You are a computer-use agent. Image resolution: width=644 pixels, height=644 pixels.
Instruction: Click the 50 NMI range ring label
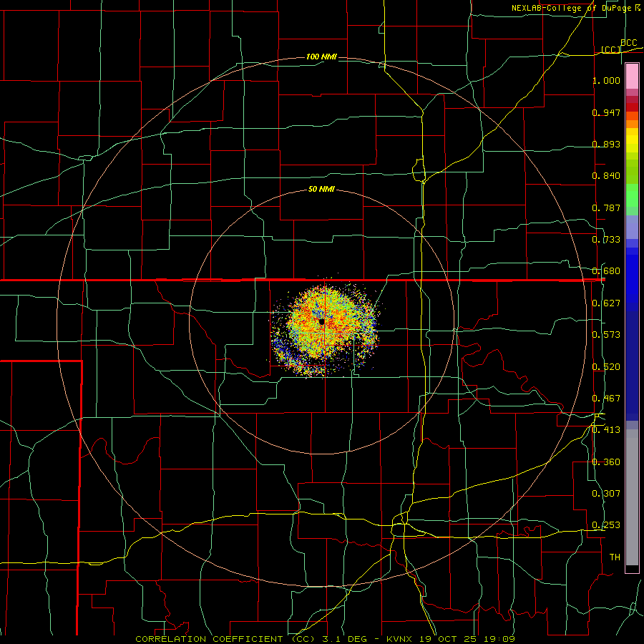321,190
